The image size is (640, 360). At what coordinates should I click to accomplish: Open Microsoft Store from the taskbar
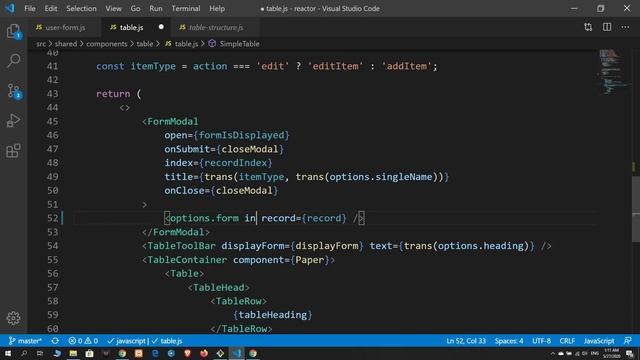click(89, 353)
